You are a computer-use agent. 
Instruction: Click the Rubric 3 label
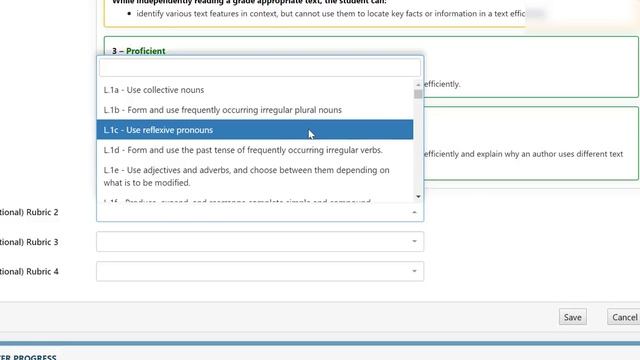(x=29, y=242)
